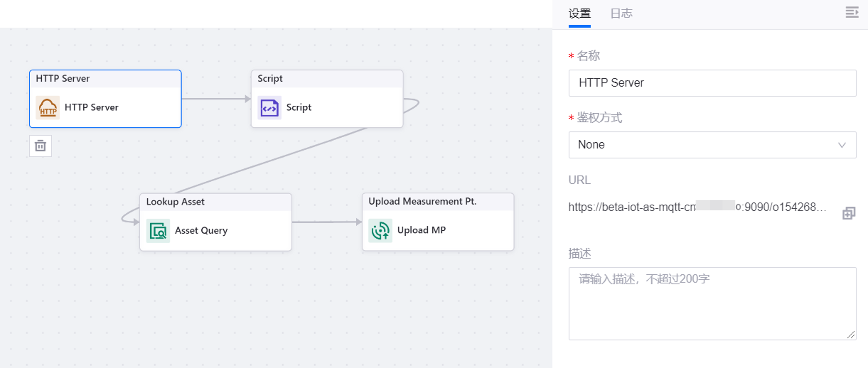The width and height of the screenshot is (868, 368).
Task: Click the HTTP Server cloud icon
Action: (48, 108)
